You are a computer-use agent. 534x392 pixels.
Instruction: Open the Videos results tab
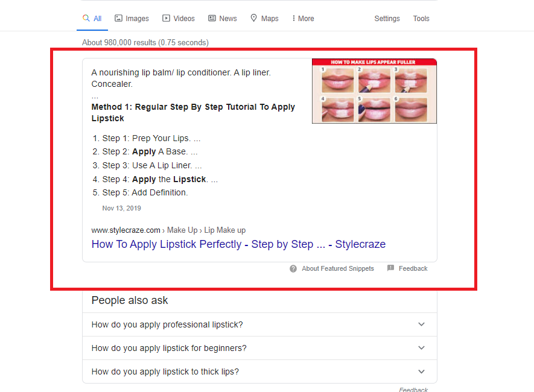coord(179,18)
